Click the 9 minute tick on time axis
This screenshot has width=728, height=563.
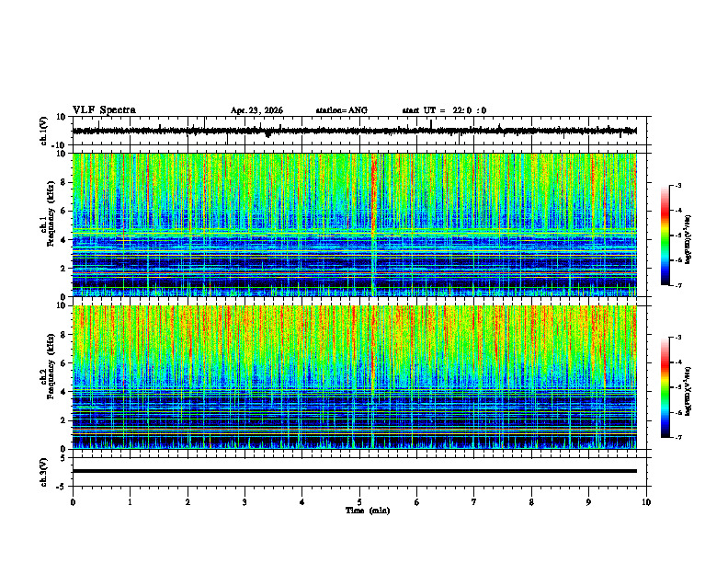[x=588, y=502]
